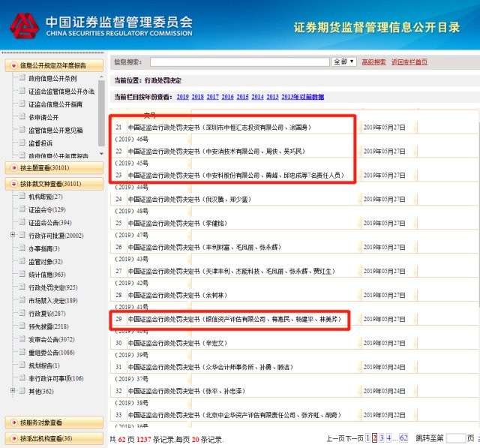
Task: Expand the 其他(362) tree node
Action: tap(13, 391)
